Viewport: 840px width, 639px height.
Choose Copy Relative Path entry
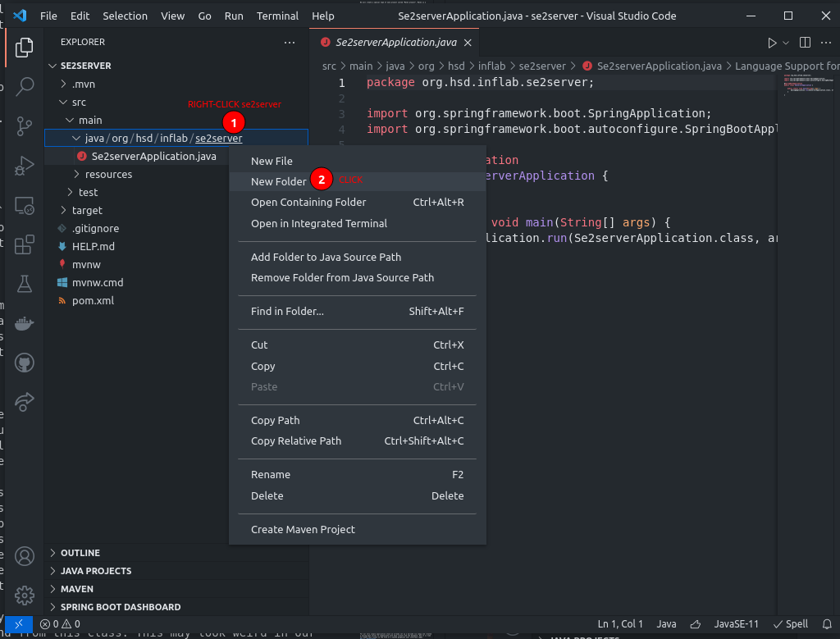pos(358,440)
